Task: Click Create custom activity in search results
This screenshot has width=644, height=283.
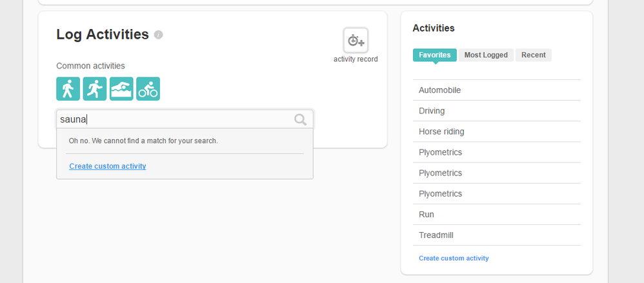Action: [108, 166]
